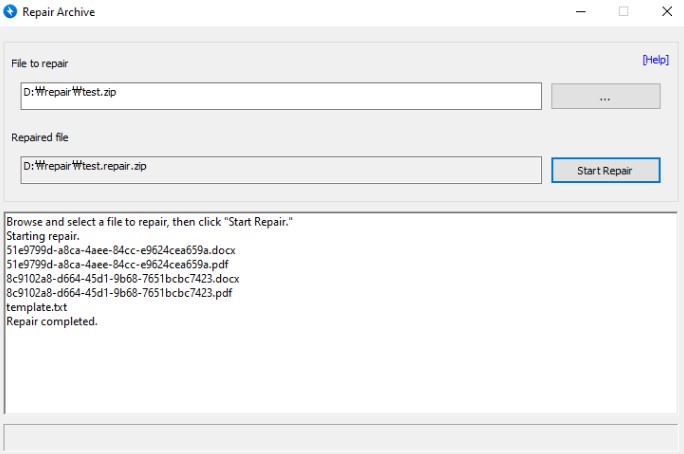The height and width of the screenshot is (454, 684).
Task: Click the progress bar at the bottom
Action: click(341, 437)
